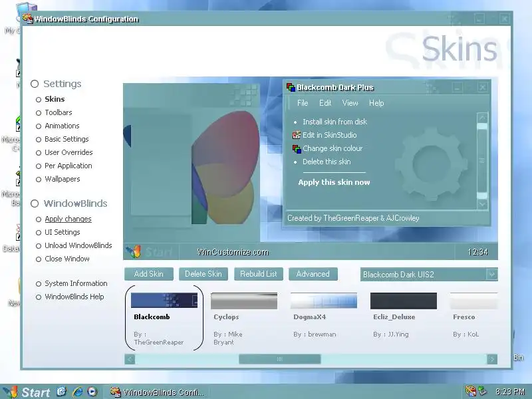The width and height of the screenshot is (532, 399).
Task: Select the Fresco skin thumbnail
Action: point(473,301)
